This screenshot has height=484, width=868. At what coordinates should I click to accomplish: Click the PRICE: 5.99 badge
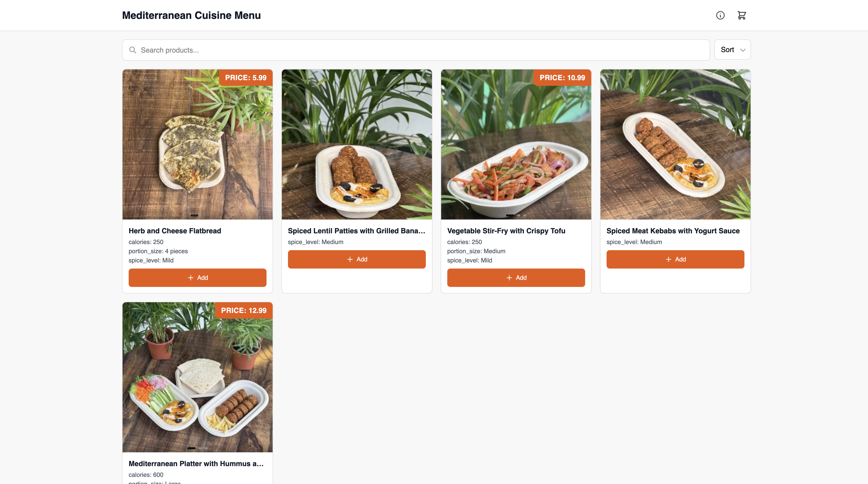(x=246, y=78)
